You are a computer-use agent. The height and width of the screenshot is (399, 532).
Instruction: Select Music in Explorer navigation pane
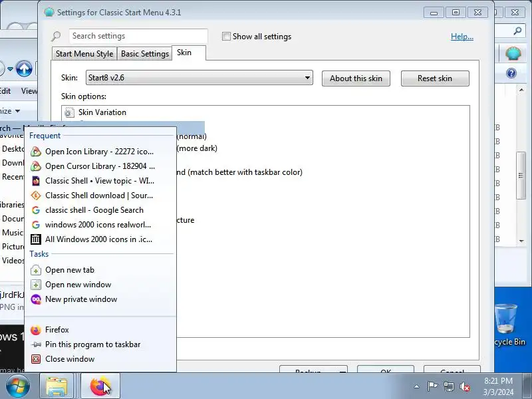point(12,232)
